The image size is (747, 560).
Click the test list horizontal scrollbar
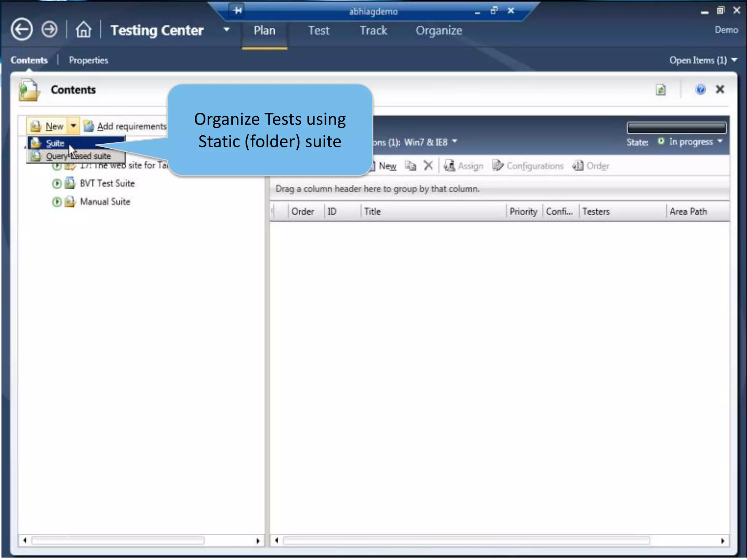tap(466, 540)
